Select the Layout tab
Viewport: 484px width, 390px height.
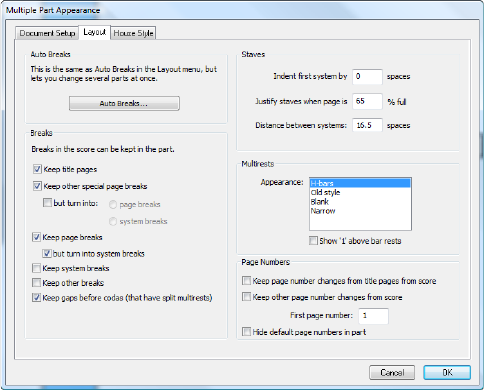[94, 32]
